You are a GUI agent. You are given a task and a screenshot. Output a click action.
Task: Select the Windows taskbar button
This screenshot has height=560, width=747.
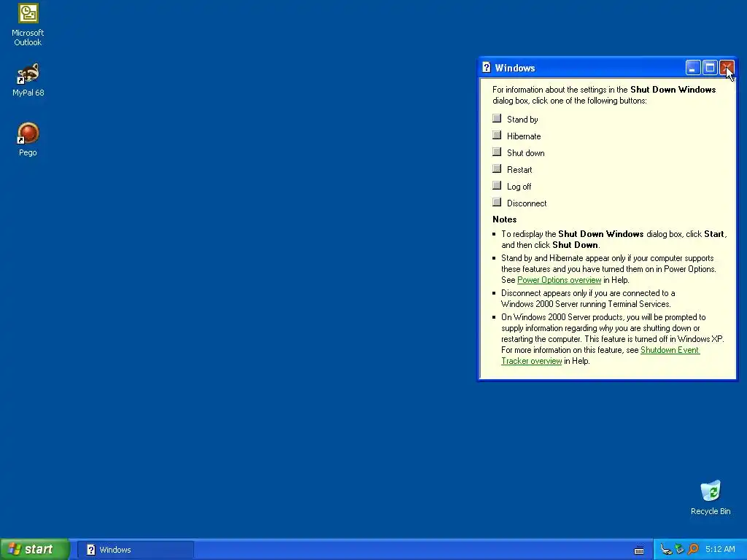136,550
